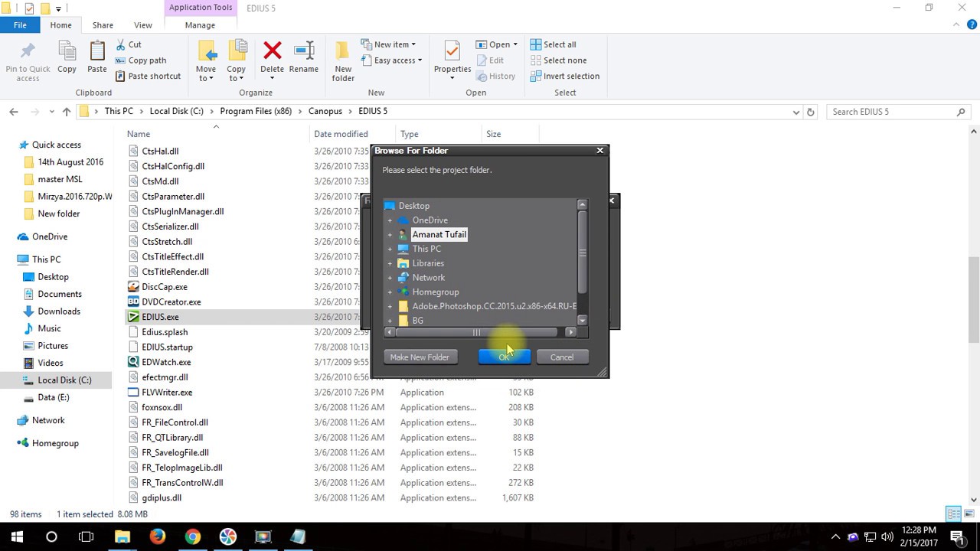Click Select all command
Screen dimensions: 980x551
[553, 44]
